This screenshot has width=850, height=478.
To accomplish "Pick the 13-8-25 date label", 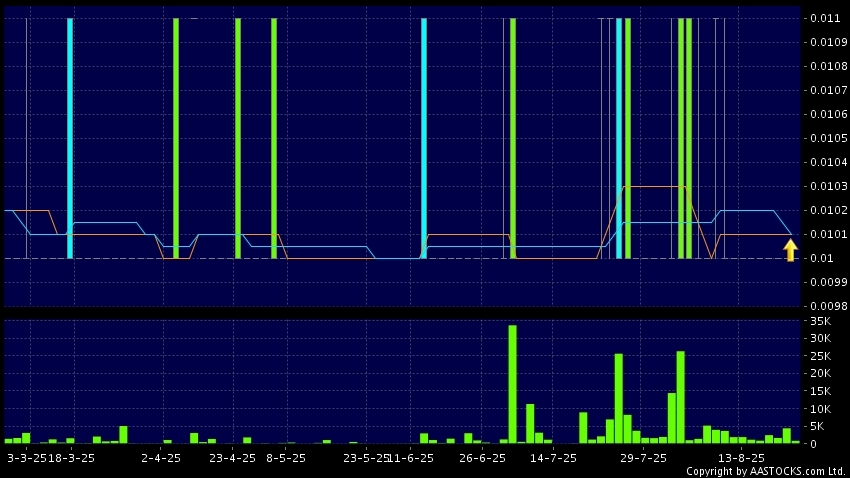I will 742,458.
